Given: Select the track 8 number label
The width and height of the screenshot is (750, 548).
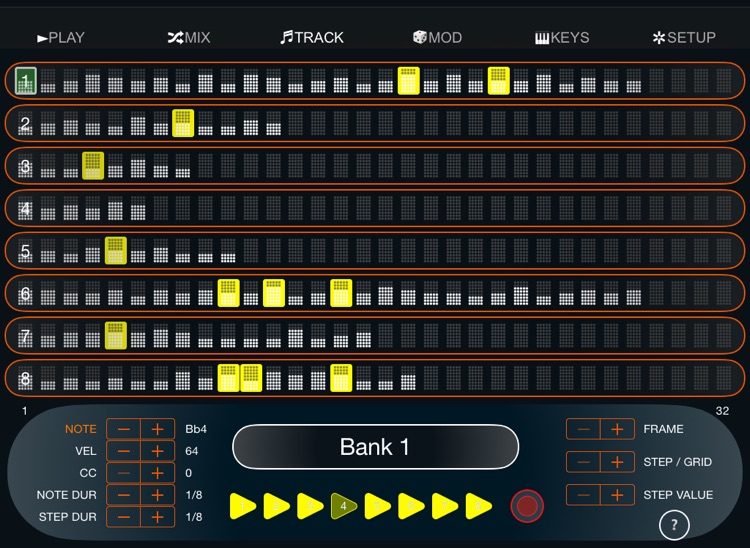Looking at the screenshot, I should click(x=25, y=378).
